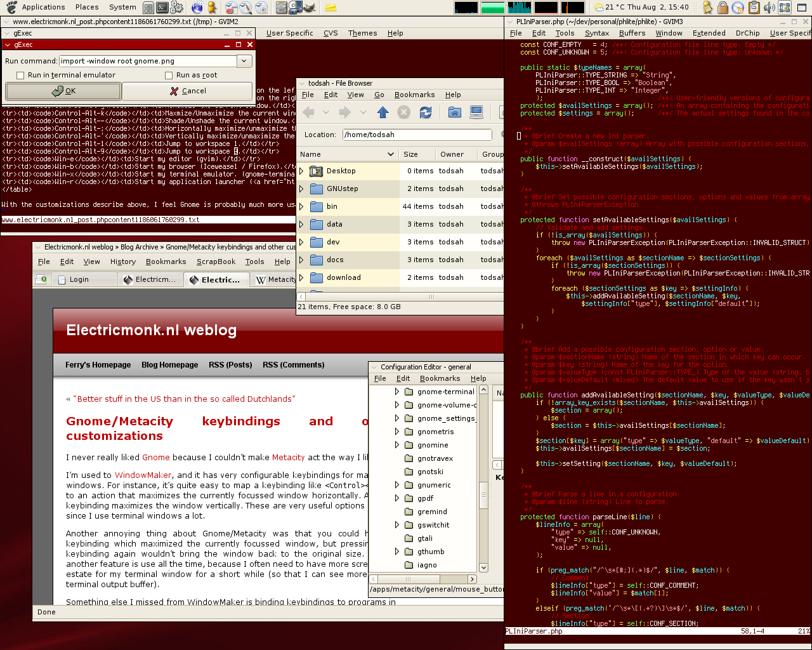Go to Home folder in File Browser toolbar
Image resolution: width=812 pixels, height=650 pixels.
pyautogui.click(x=455, y=112)
